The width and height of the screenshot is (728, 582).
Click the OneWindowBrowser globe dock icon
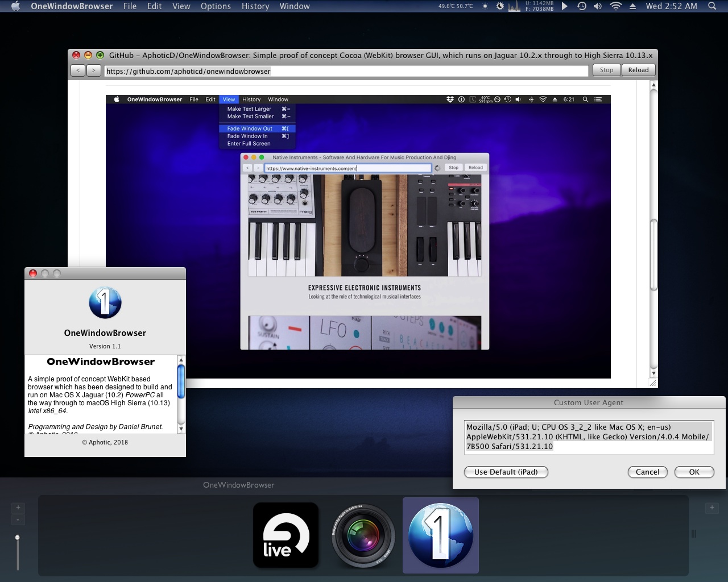(x=440, y=535)
